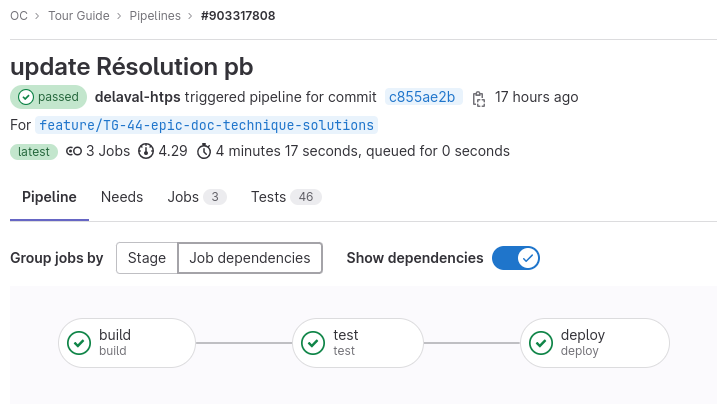Copy commit SHA with the clipboard icon
This screenshot has height=404, width=717.
tap(478, 98)
